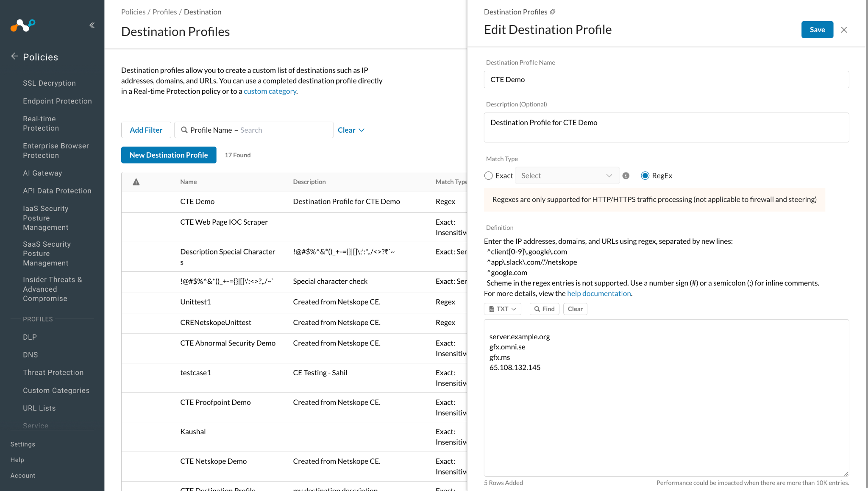
Task: Open Settings in the sidebar footer
Action: (23, 444)
